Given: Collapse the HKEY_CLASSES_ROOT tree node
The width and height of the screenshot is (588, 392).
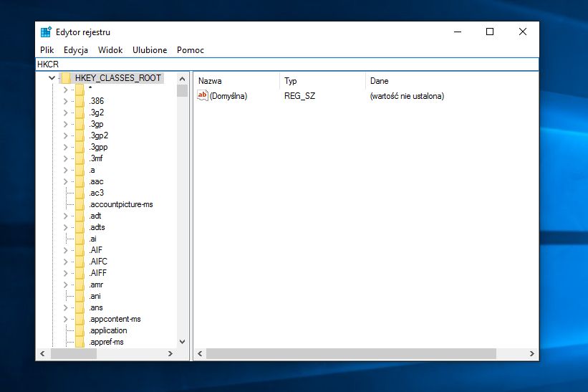Looking at the screenshot, I should (52, 78).
